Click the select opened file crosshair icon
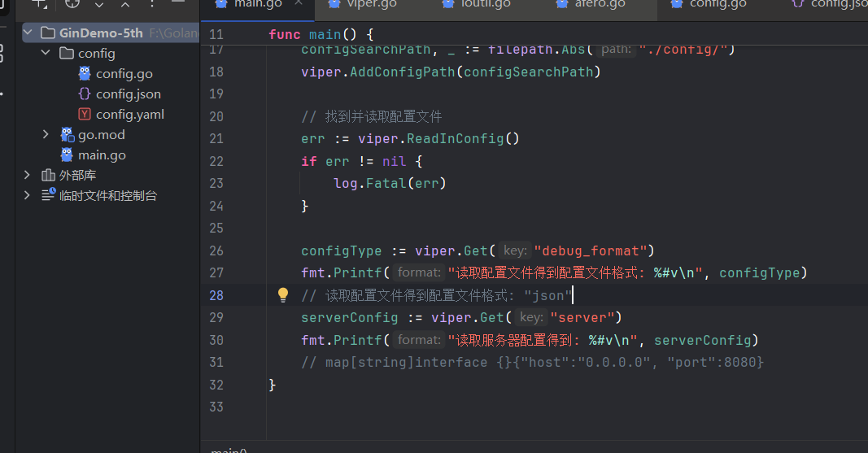The image size is (868, 453). pos(72,3)
